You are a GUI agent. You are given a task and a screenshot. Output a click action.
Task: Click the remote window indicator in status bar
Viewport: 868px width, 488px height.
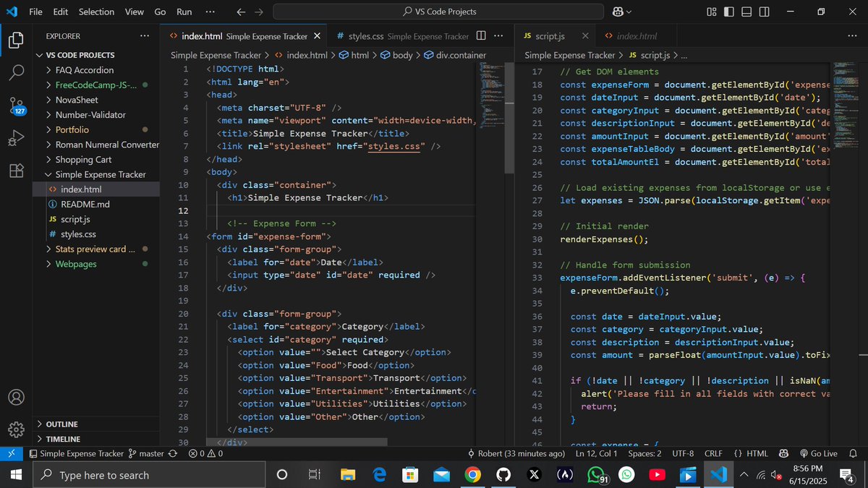pyautogui.click(x=12, y=453)
